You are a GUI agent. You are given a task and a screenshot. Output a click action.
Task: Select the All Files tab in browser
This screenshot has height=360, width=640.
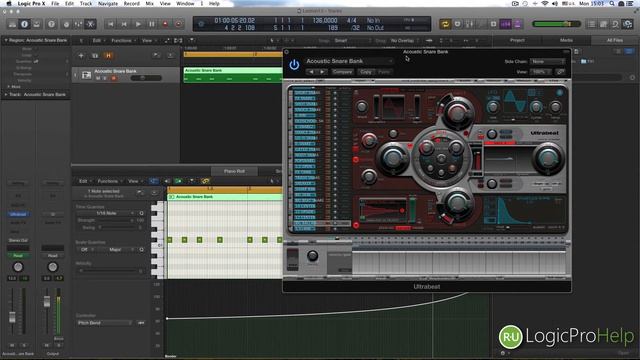coord(615,40)
